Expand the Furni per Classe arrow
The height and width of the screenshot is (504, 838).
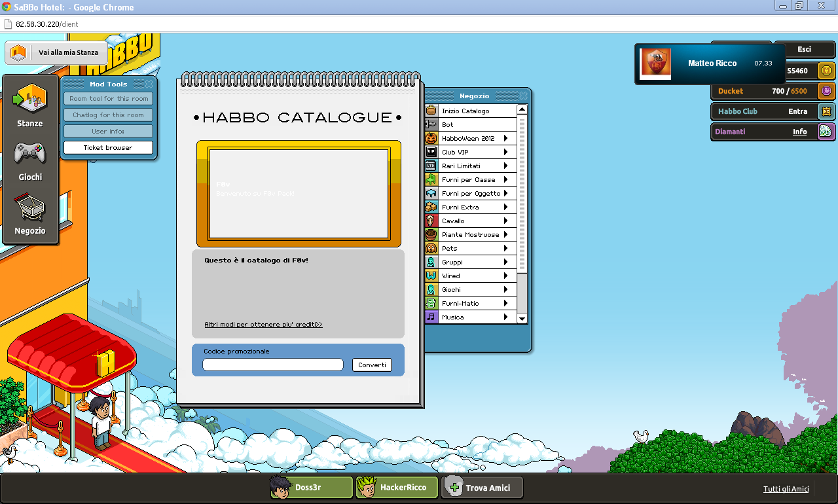point(505,179)
